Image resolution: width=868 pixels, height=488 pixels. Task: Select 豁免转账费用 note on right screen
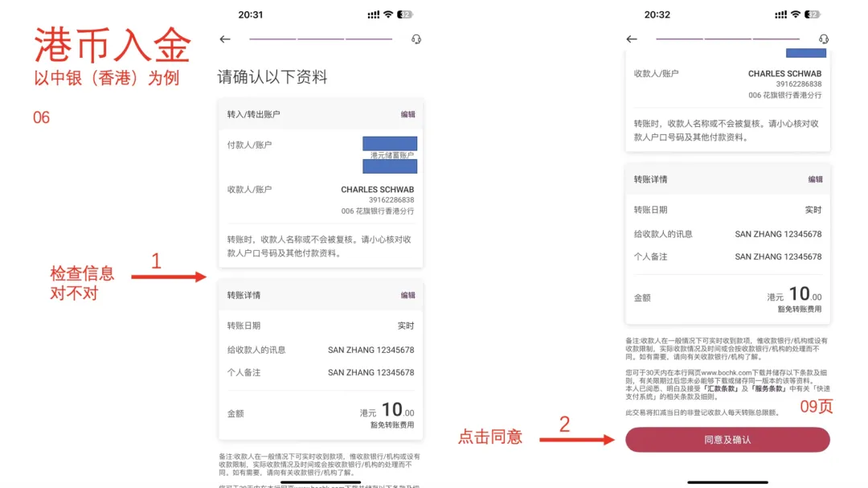[x=800, y=309]
